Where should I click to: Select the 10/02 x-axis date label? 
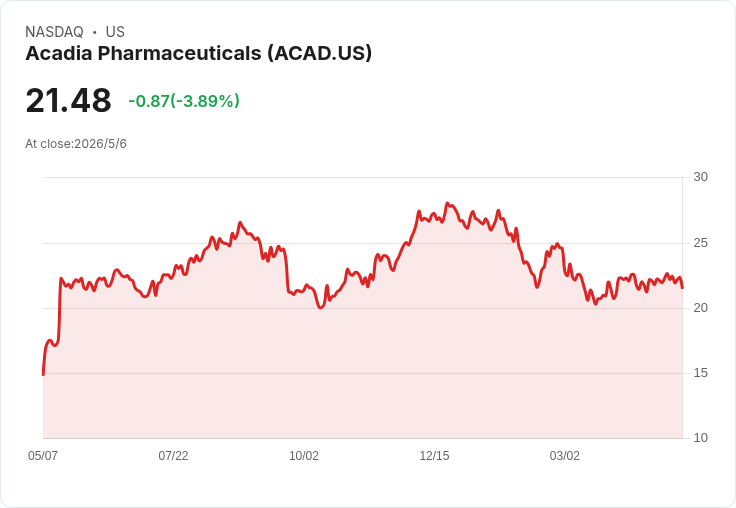304,455
